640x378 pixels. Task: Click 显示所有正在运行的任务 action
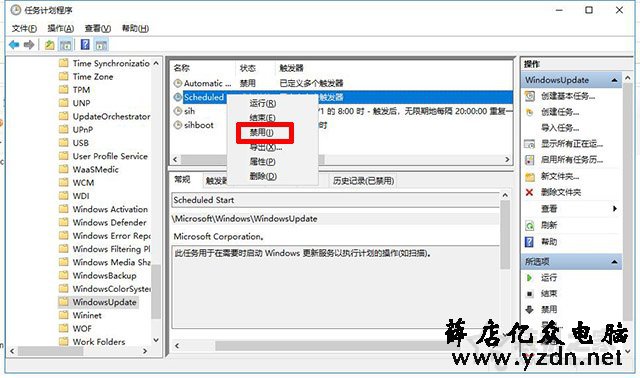(572, 144)
